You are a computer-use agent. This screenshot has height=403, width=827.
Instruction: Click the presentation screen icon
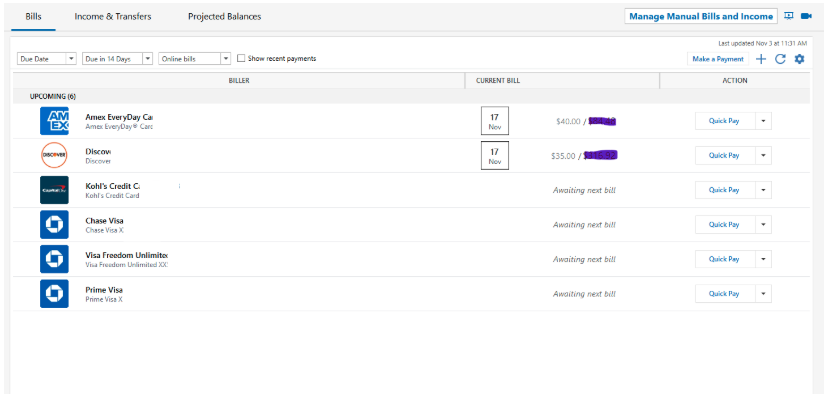pyautogui.click(x=788, y=16)
